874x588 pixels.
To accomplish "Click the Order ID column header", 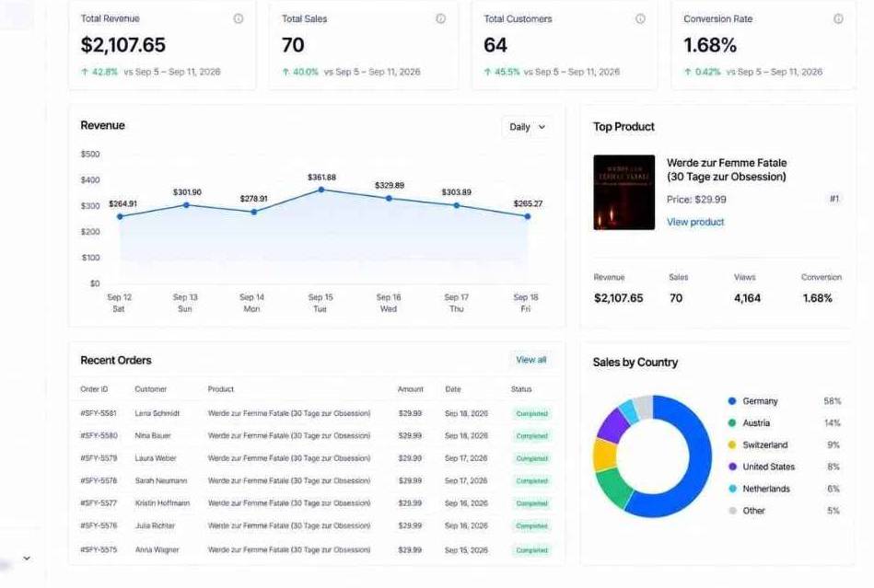I will tap(94, 389).
